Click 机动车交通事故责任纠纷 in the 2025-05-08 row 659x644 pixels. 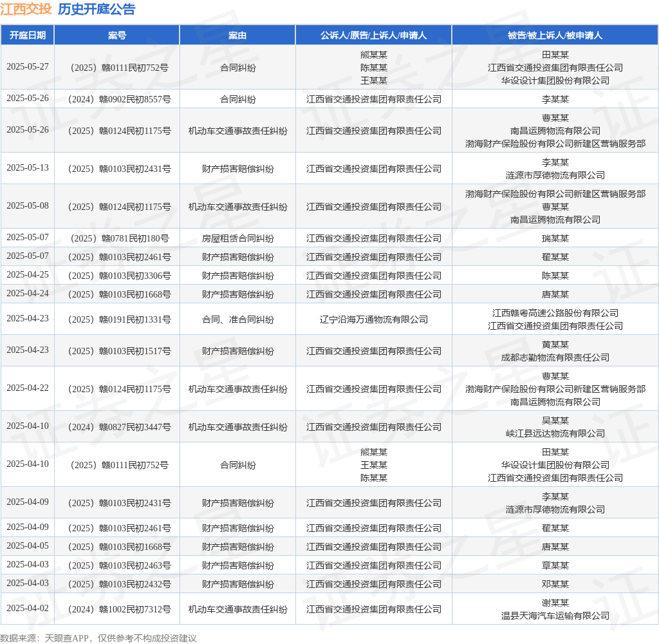[x=238, y=207]
